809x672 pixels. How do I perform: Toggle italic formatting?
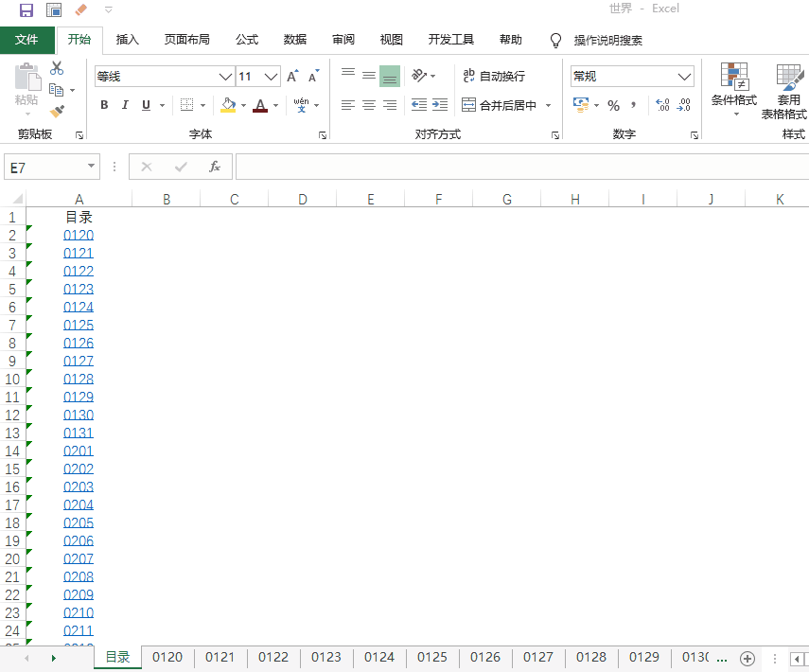(125, 105)
